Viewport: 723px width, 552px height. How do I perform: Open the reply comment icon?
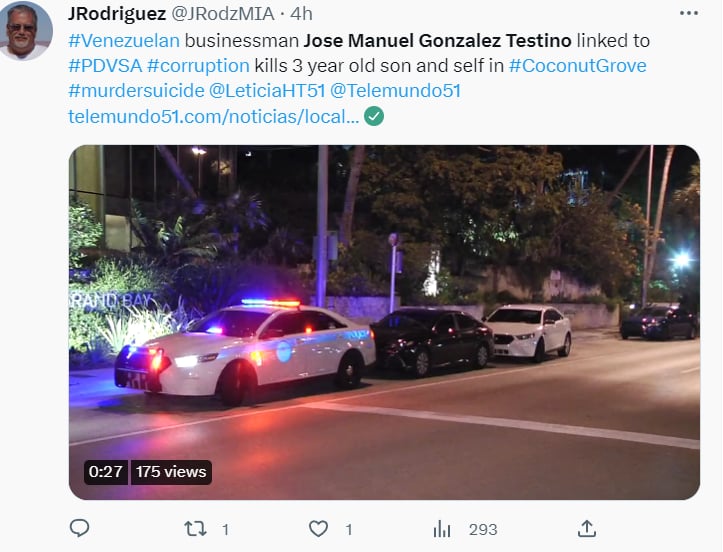click(80, 528)
